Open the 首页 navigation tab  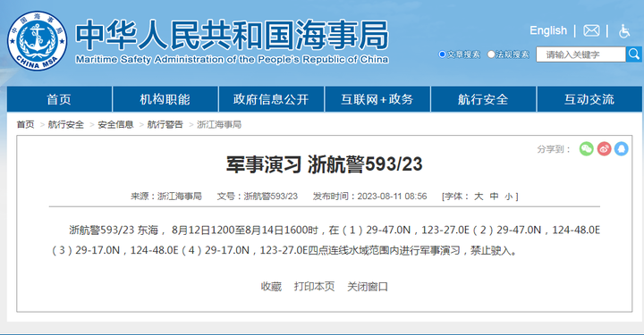[x=59, y=99]
